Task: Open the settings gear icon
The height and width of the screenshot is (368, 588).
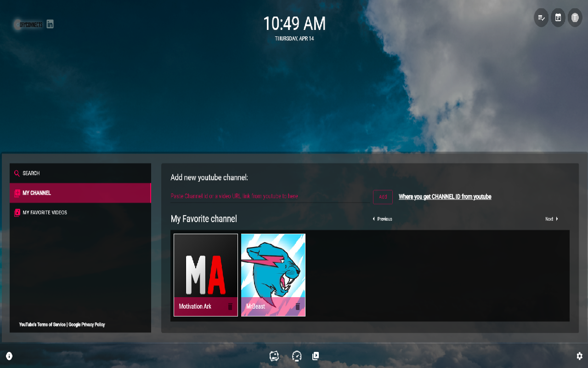Action: tap(580, 356)
